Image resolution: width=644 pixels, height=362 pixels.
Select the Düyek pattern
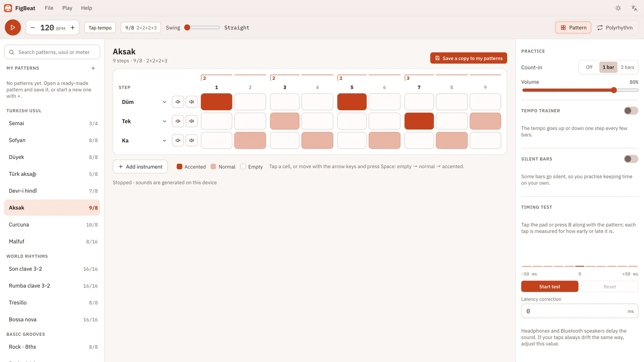pos(52,157)
